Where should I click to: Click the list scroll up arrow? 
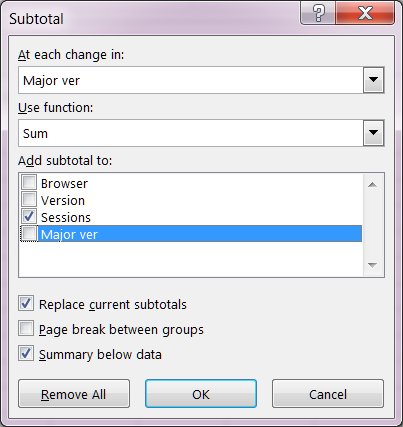373,184
